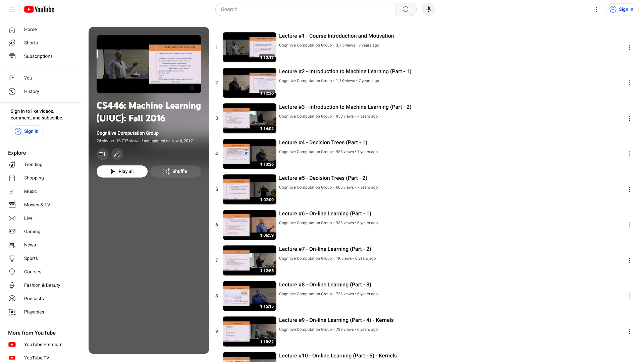The image size is (644, 362).
Task: Open Lecture #9 - On-line Learning (Part - 4) - Kernels
Action: click(336, 320)
